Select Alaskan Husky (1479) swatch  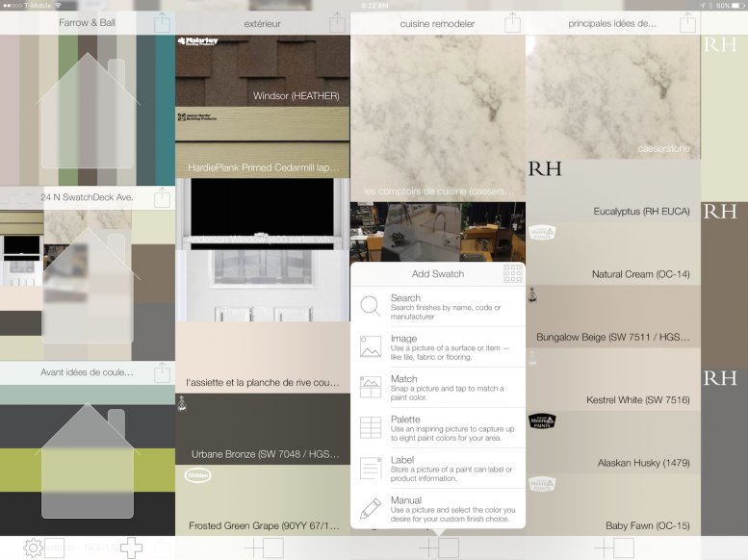point(613,443)
